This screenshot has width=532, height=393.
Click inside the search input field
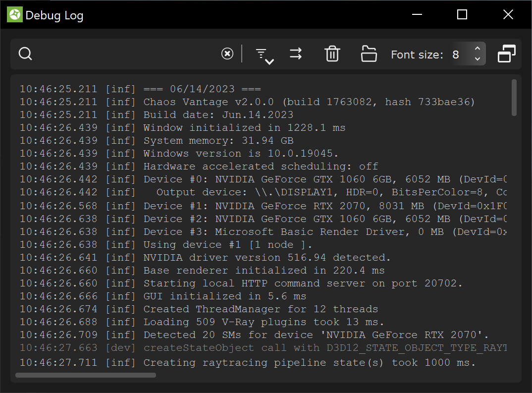coord(125,54)
